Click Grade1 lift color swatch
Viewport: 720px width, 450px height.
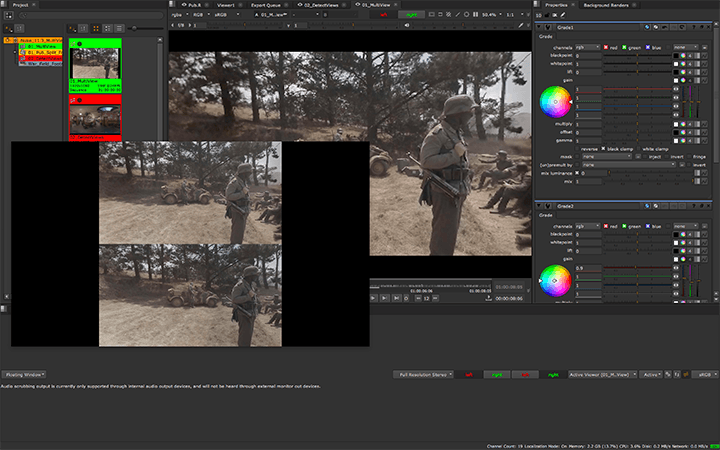click(676, 72)
